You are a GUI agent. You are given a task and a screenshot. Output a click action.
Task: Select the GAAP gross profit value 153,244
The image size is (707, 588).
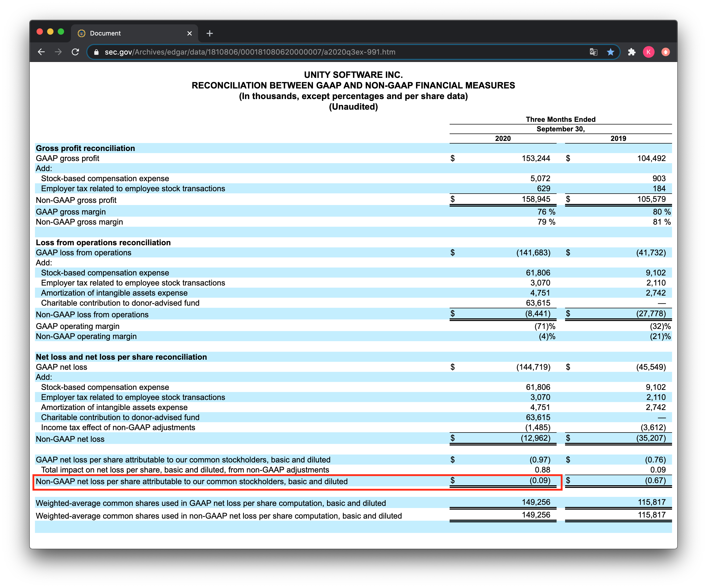(536, 158)
